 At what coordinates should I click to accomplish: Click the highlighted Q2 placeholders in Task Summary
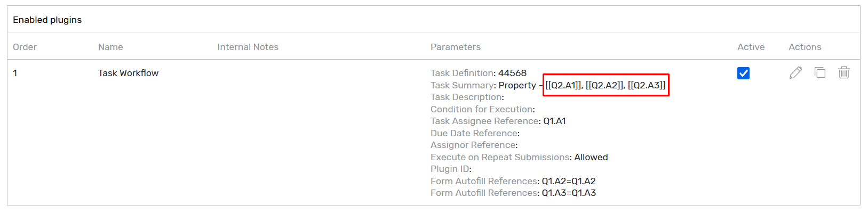605,85
